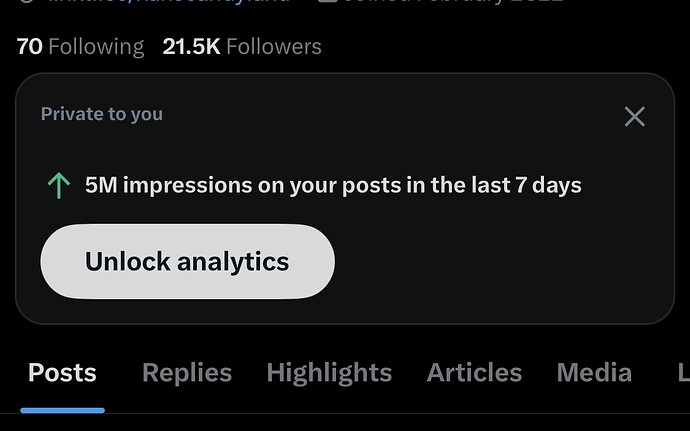Dismiss the analytics card with the X icon
Image resolution: width=690 pixels, height=431 pixels.
[x=634, y=117]
